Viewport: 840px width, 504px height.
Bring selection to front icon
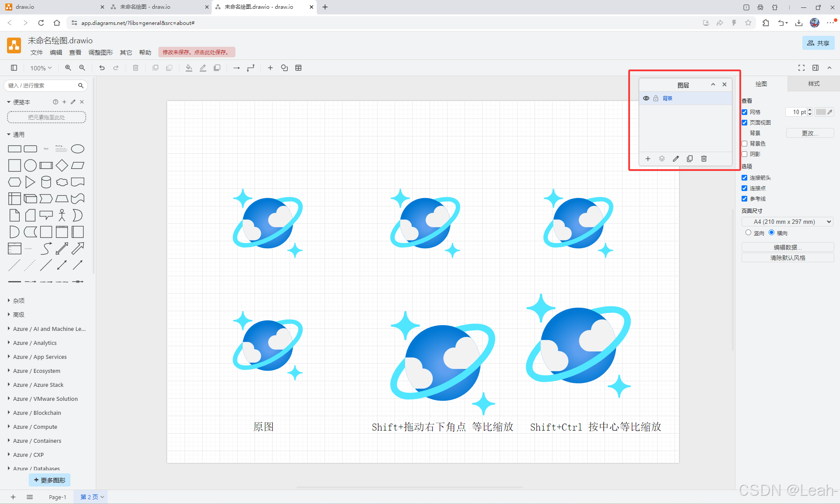point(155,68)
